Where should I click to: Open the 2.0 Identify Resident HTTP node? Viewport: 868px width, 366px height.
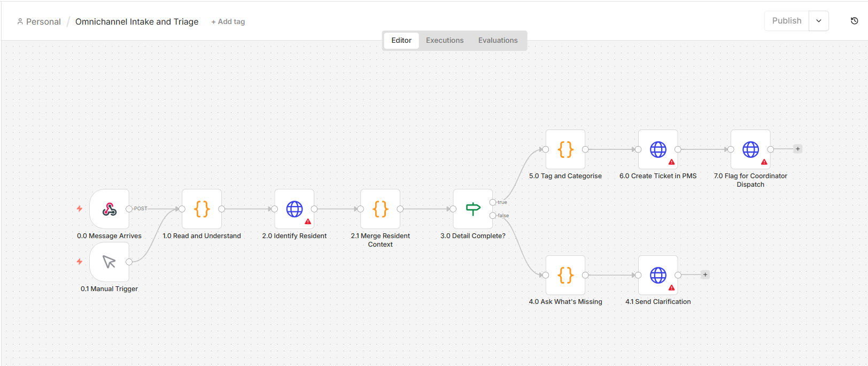coord(294,209)
